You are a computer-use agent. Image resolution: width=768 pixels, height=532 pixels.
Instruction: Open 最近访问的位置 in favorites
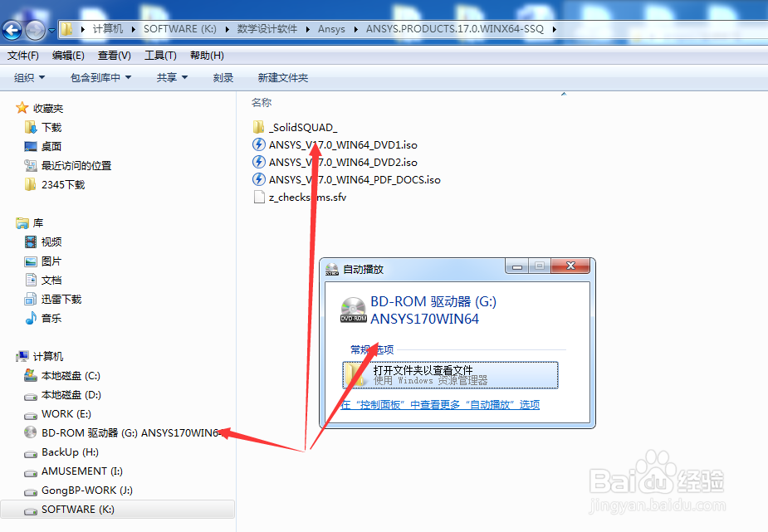tap(76, 165)
